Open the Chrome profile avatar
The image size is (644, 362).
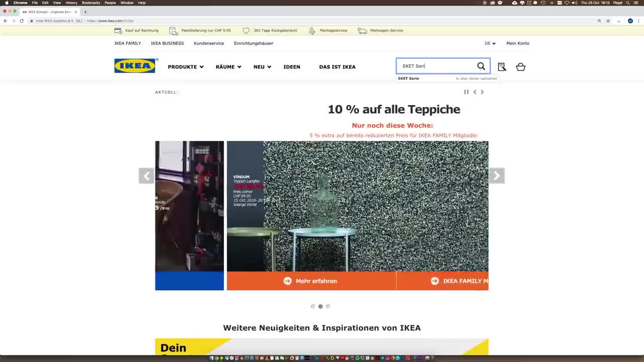click(630, 21)
